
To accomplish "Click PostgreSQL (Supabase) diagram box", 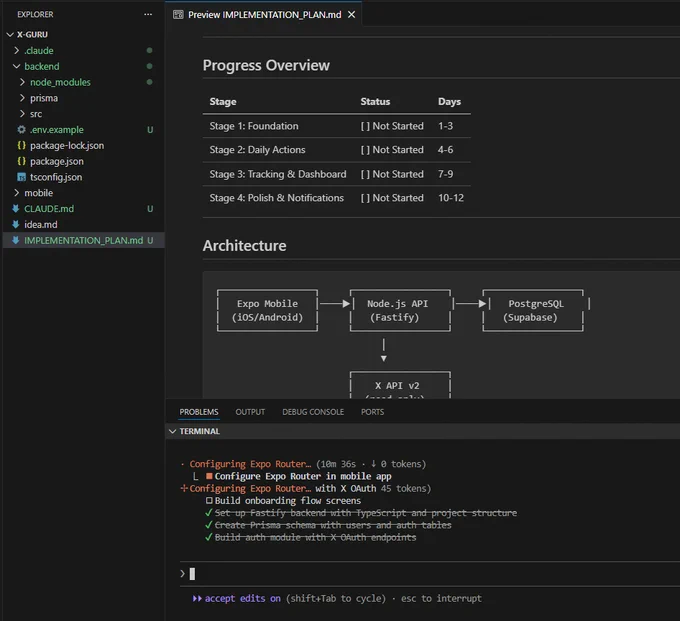I will tap(533, 310).
